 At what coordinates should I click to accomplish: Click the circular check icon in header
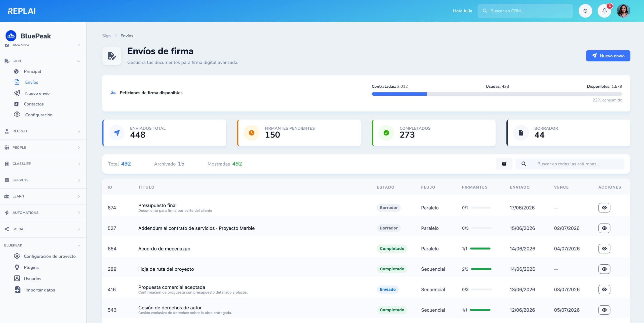pos(585,11)
